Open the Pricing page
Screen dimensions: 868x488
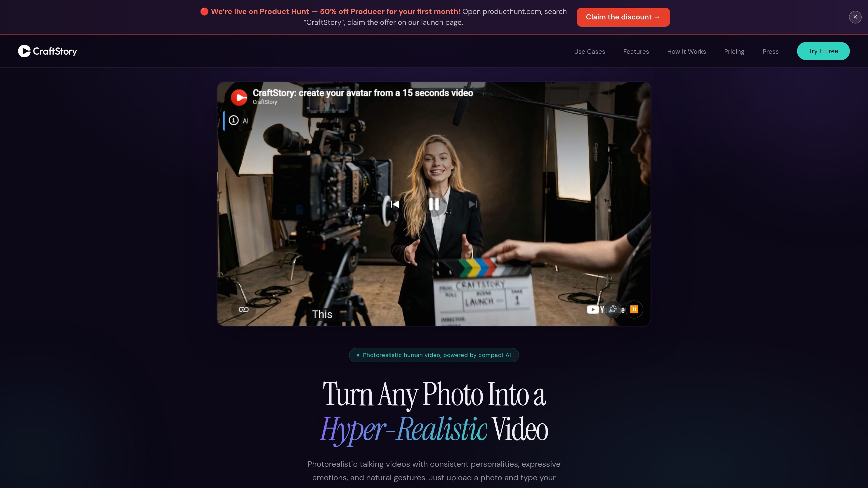coord(734,52)
